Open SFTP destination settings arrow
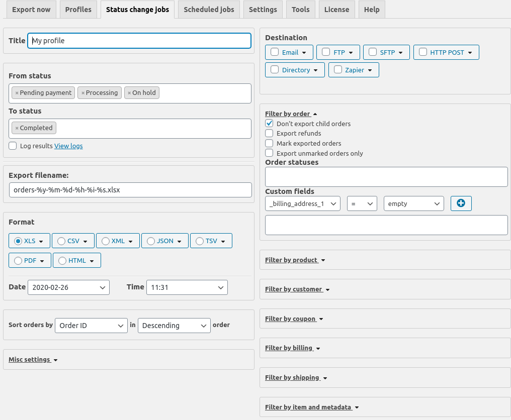The image size is (511, 420). pos(400,53)
